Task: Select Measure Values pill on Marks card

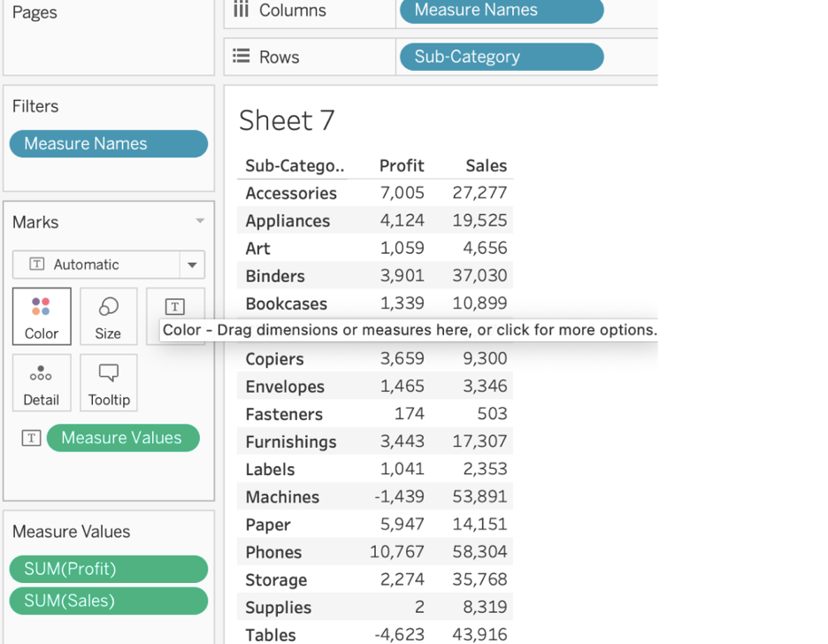Action: click(123, 438)
